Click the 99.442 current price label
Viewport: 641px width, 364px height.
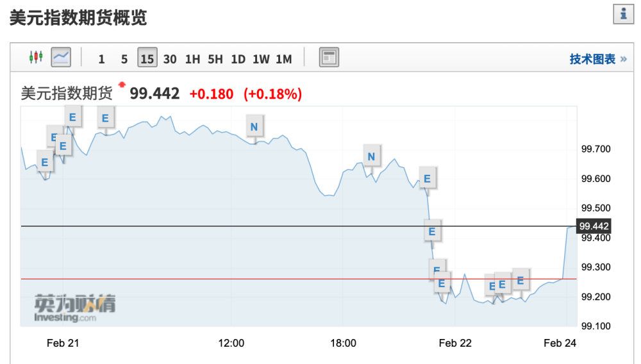coord(594,226)
